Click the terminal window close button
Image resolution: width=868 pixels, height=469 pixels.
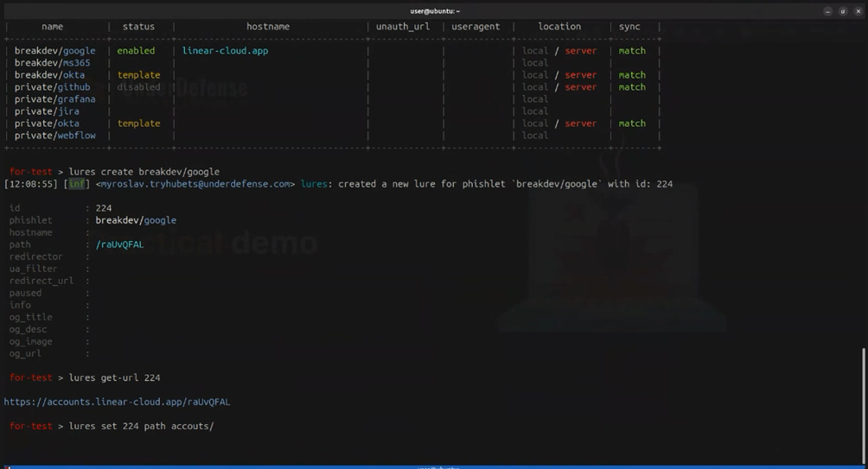858,11
